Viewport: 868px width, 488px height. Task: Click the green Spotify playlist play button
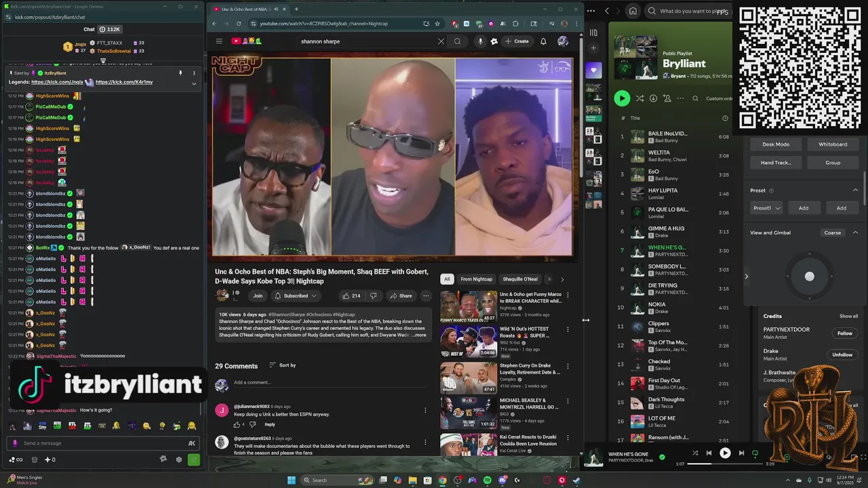click(622, 98)
